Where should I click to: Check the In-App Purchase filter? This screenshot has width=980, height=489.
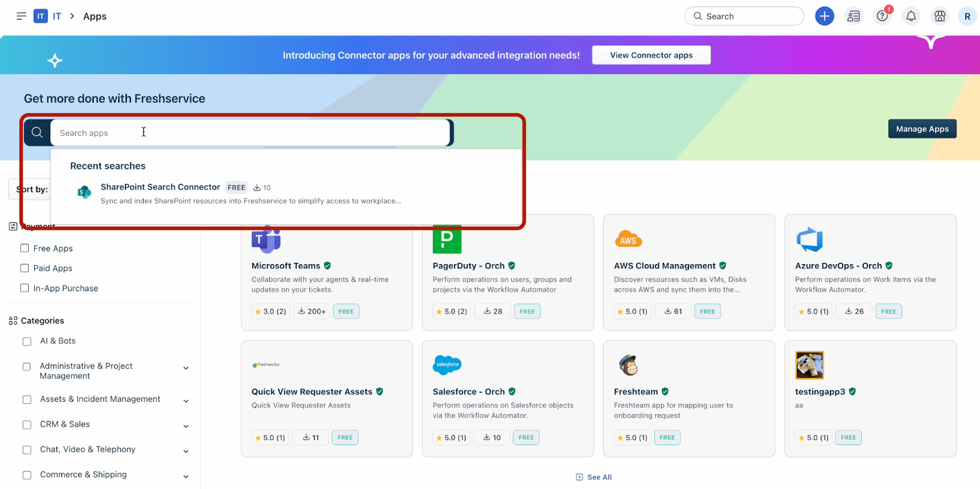tap(24, 288)
